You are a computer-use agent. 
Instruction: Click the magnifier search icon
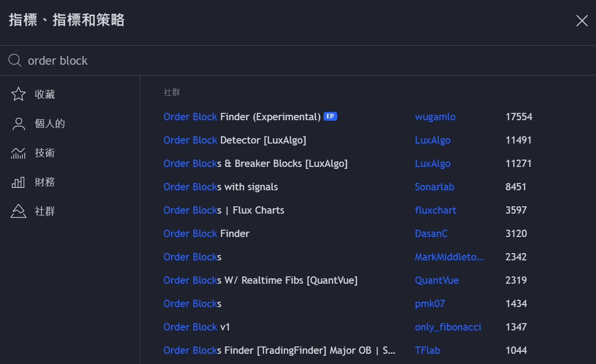tap(15, 60)
